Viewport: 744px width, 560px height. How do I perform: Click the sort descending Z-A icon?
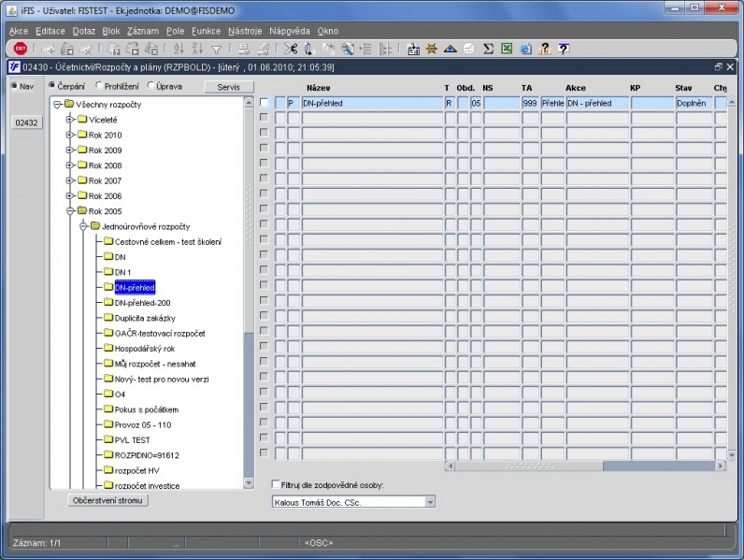pos(197,49)
